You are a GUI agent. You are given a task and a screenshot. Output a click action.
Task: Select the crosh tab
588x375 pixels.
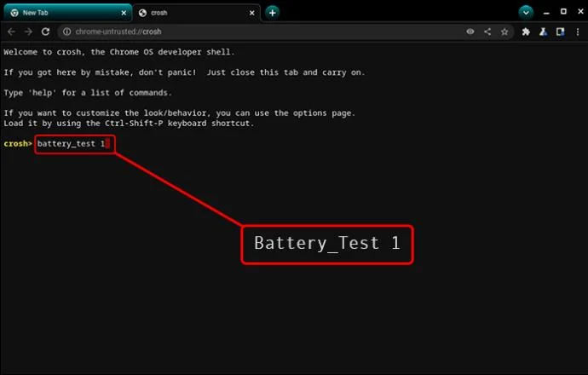pos(197,13)
